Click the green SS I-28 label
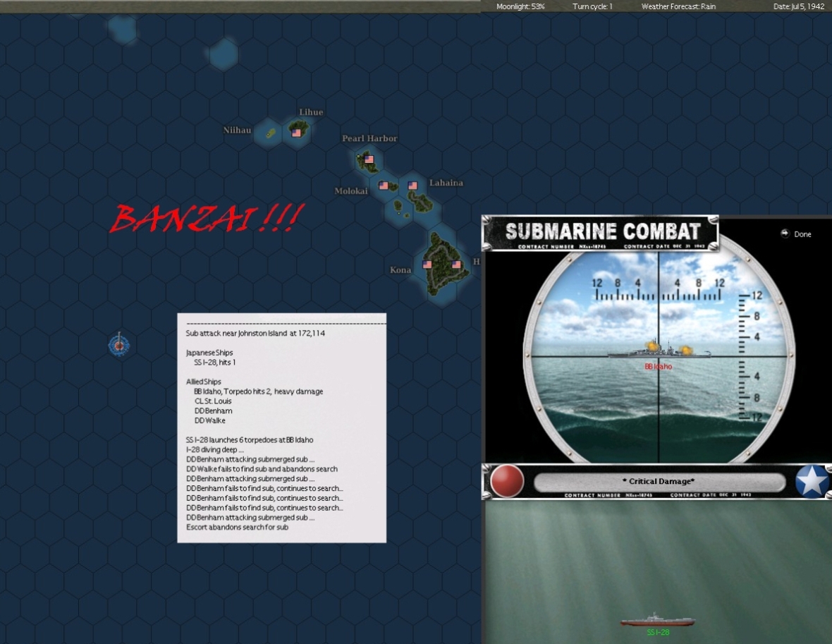This screenshot has width=832, height=644. [x=658, y=632]
